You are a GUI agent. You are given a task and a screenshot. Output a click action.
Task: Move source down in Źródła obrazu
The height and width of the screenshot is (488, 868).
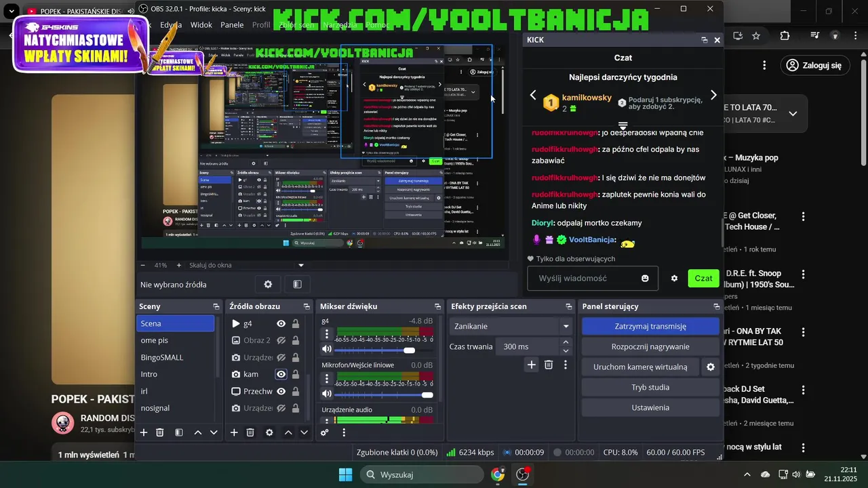[304, 432]
